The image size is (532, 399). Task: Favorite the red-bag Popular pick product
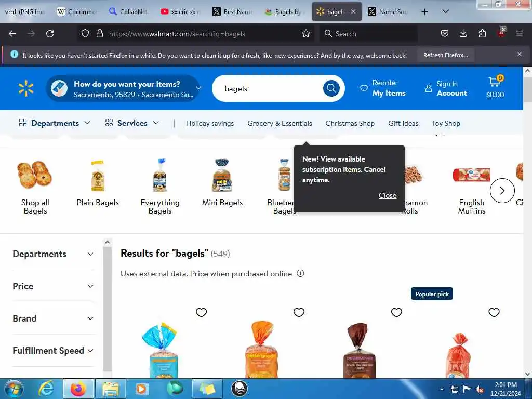click(x=494, y=312)
